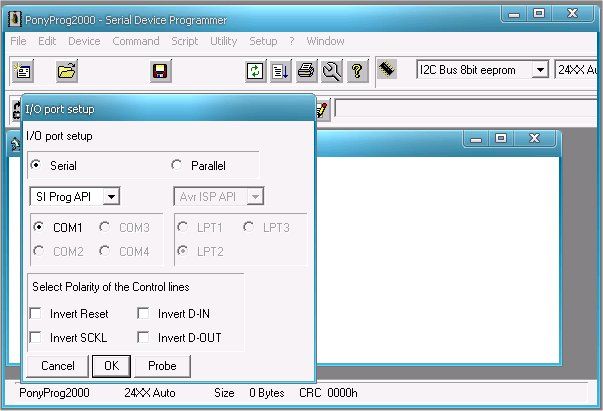This screenshot has width=603, height=411.
Task: Choose the COM1 port option
Action: [38, 227]
